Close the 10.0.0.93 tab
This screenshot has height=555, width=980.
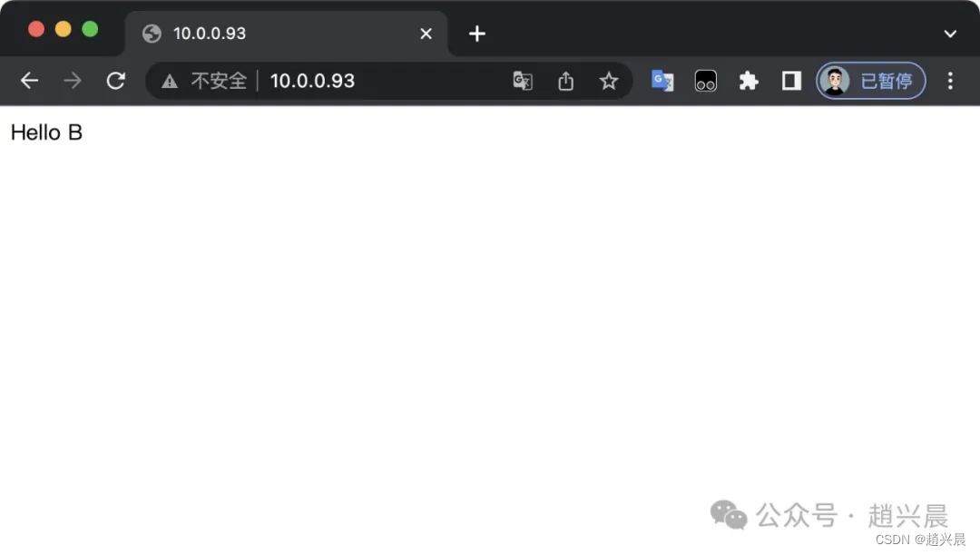pos(426,34)
